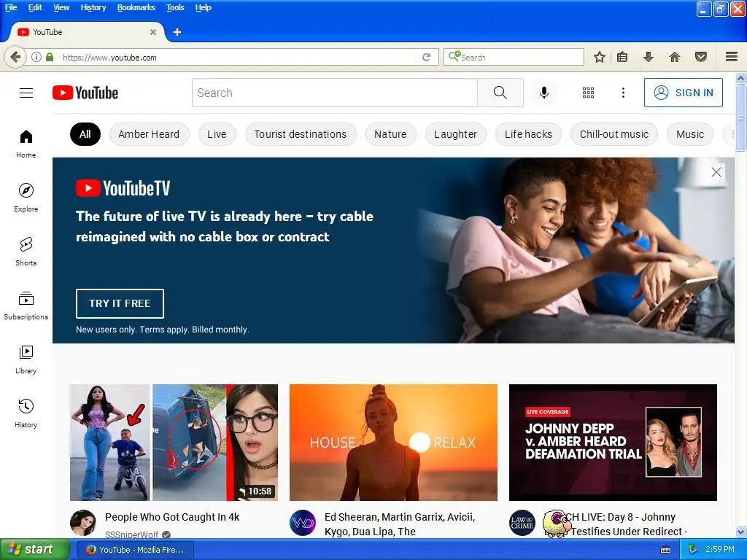Click the taskbar clock showing 2:59 PM
The height and width of the screenshot is (560, 747).
coord(720,550)
